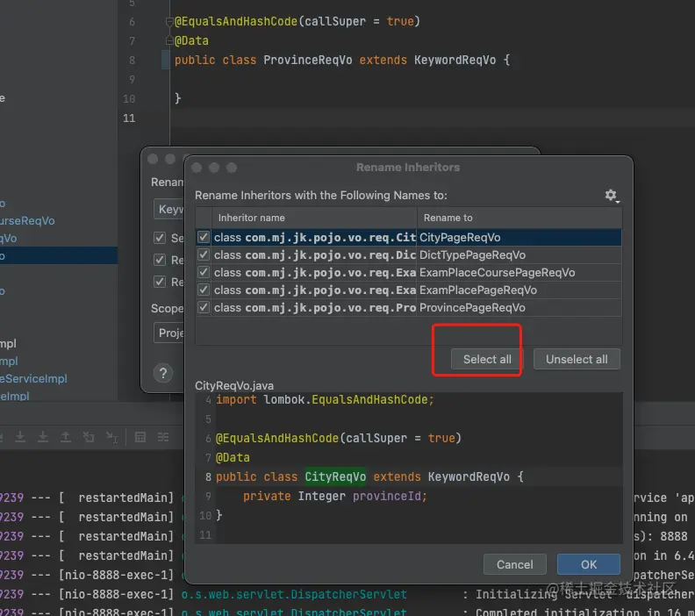Image resolution: width=695 pixels, height=616 pixels.
Task: Click highlighted CityReqVo in preview code
Action: 335,476
